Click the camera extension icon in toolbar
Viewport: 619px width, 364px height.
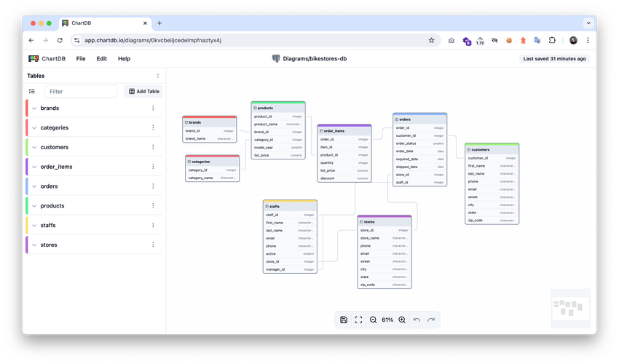pyautogui.click(x=452, y=40)
